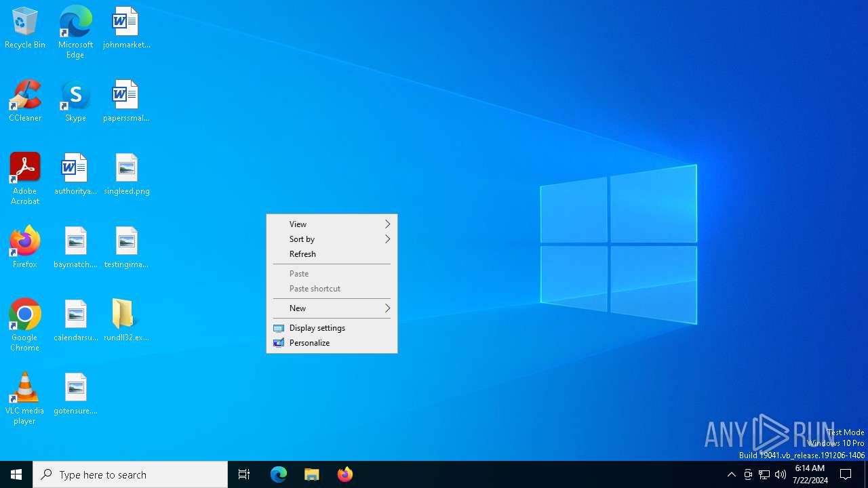The height and width of the screenshot is (488, 868).
Task: Show hidden system tray icons
Action: [x=731, y=474]
